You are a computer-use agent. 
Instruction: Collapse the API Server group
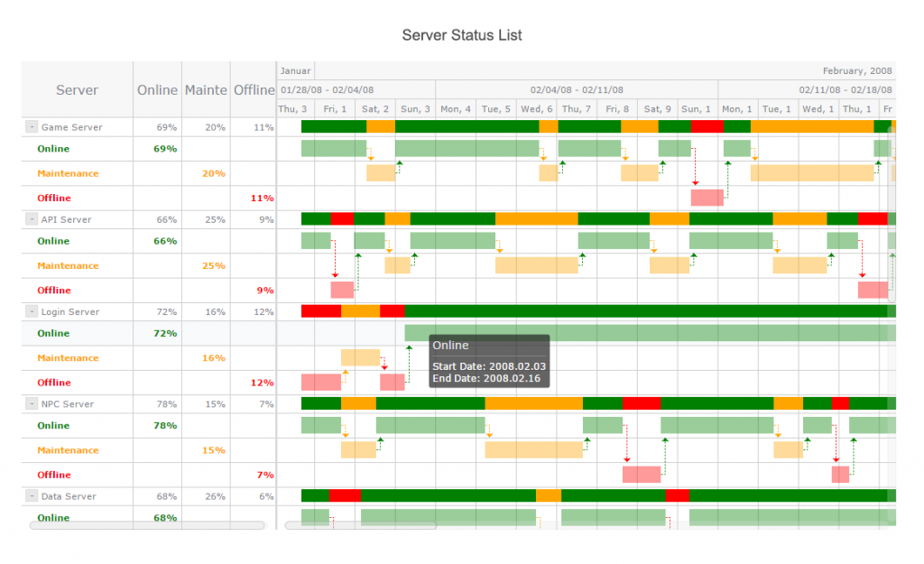coord(30,219)
